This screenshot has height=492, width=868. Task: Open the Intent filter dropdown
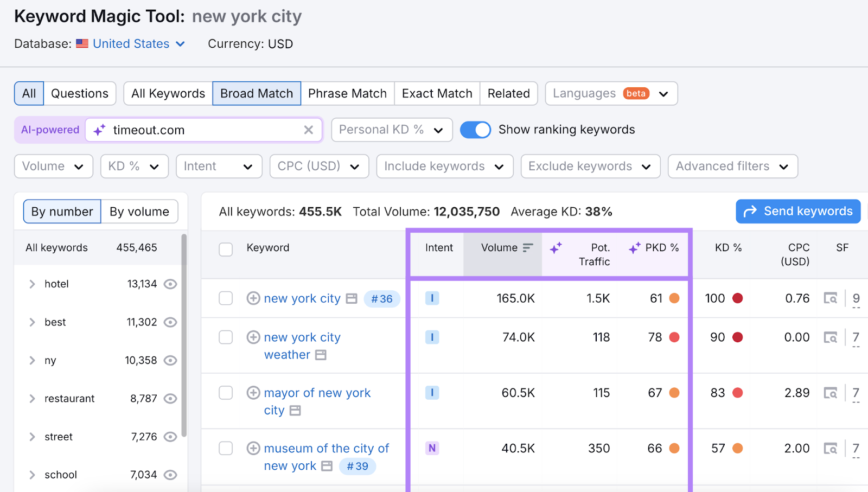pyautogui.click(x=219, y=167)
